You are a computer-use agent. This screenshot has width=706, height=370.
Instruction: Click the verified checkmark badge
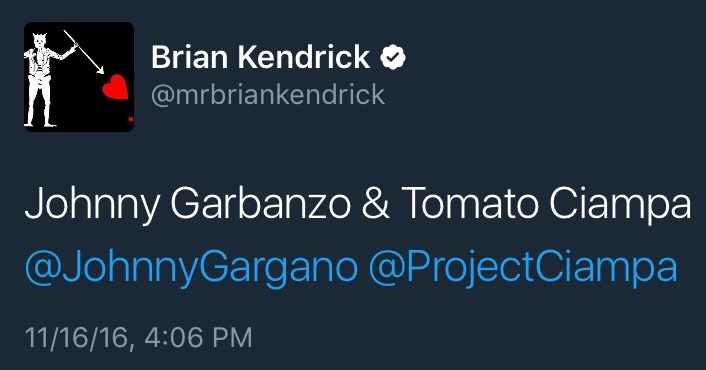(393, 57)
